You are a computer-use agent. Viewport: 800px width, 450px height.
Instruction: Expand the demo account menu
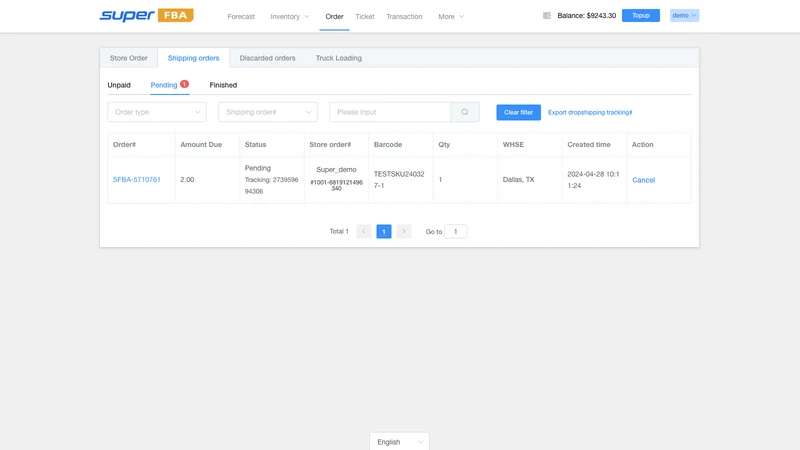click(x=684, y=16)
